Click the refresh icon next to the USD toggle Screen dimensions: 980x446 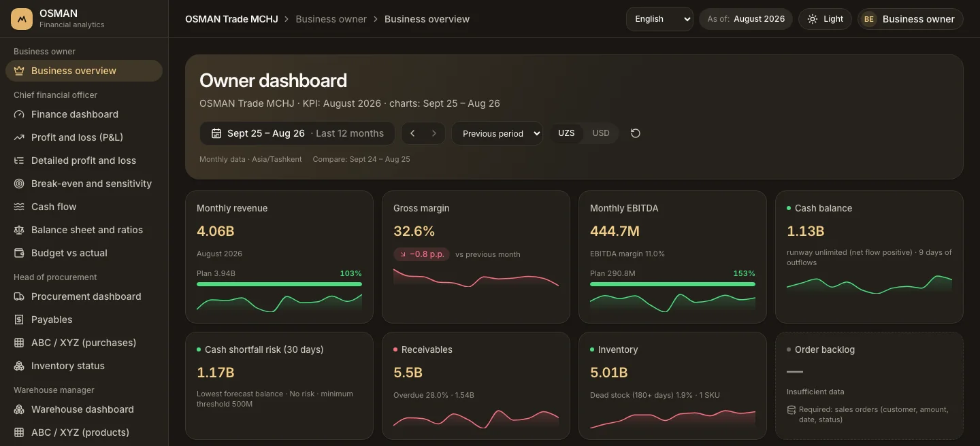(636, 133)
